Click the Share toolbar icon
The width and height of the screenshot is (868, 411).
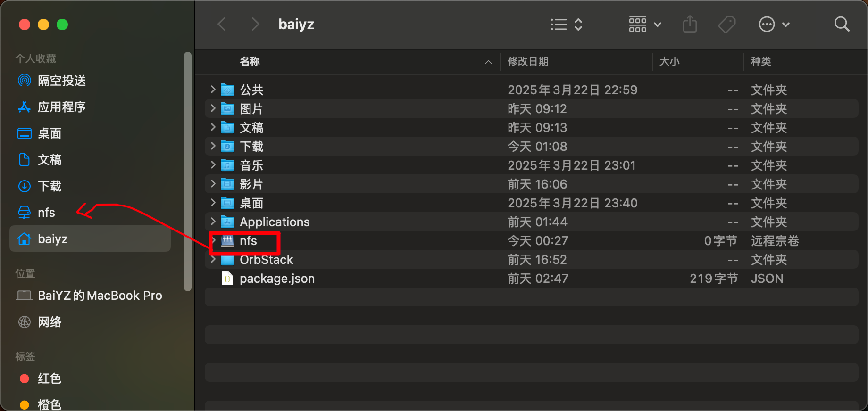click(690, 24)
